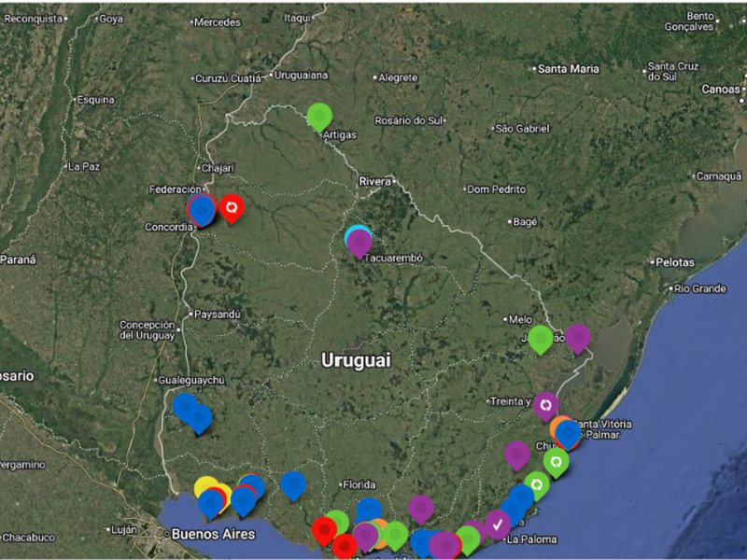Image resolution: width=747 pixels, height=560 pixels.
Task: Select the Rivera city label
Action: pyautogui.click(x=375, y=181)
